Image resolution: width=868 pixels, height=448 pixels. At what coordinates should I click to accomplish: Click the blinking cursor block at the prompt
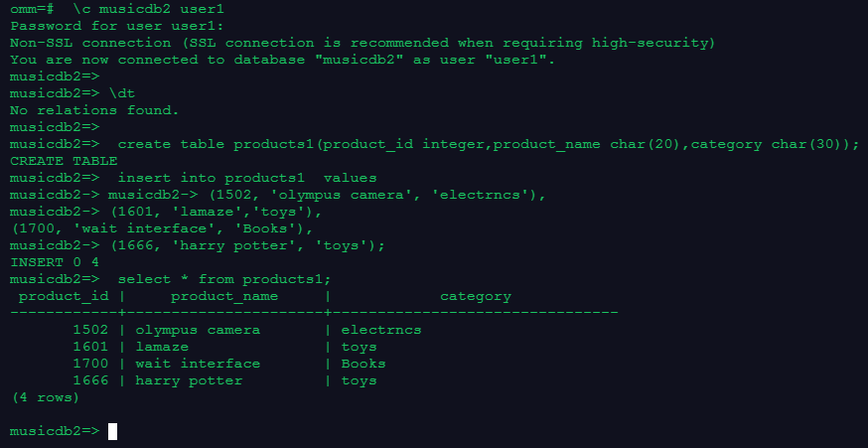point(112,431)
